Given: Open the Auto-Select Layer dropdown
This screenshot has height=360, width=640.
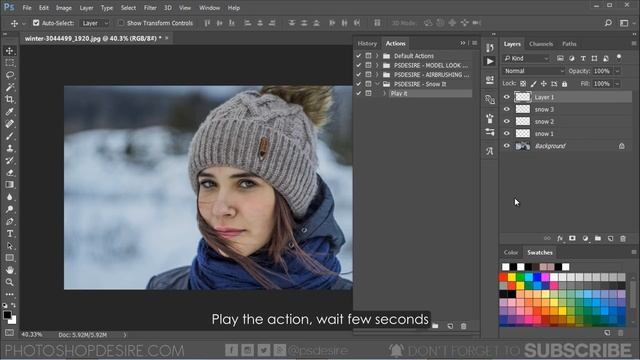Looking at the screenshot, I should [95, 23].
